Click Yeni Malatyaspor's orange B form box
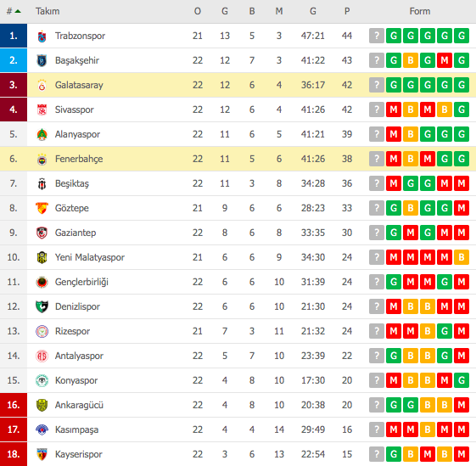 click(x=462, y=257)
